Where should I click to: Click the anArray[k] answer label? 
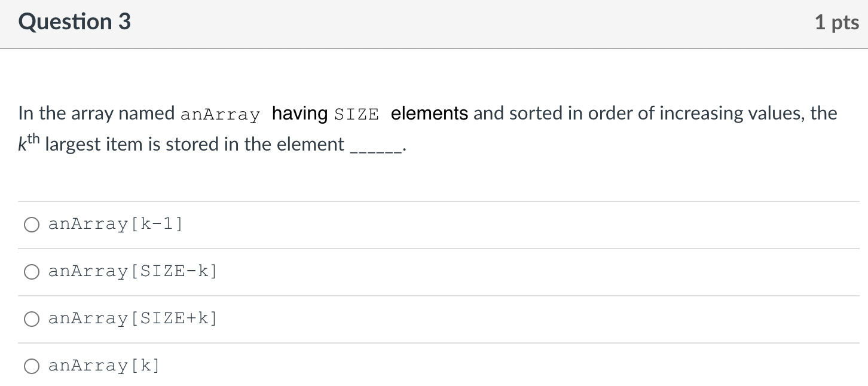[103, 365]
